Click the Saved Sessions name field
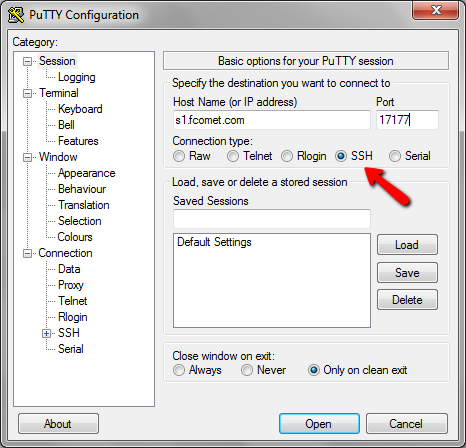The width and height of the screenshot is (466, 448). click(x=272, y=219)
